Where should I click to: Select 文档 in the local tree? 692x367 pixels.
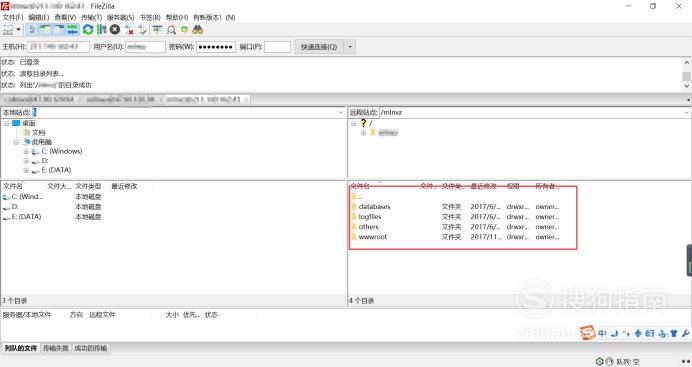[x=38, y=132]
